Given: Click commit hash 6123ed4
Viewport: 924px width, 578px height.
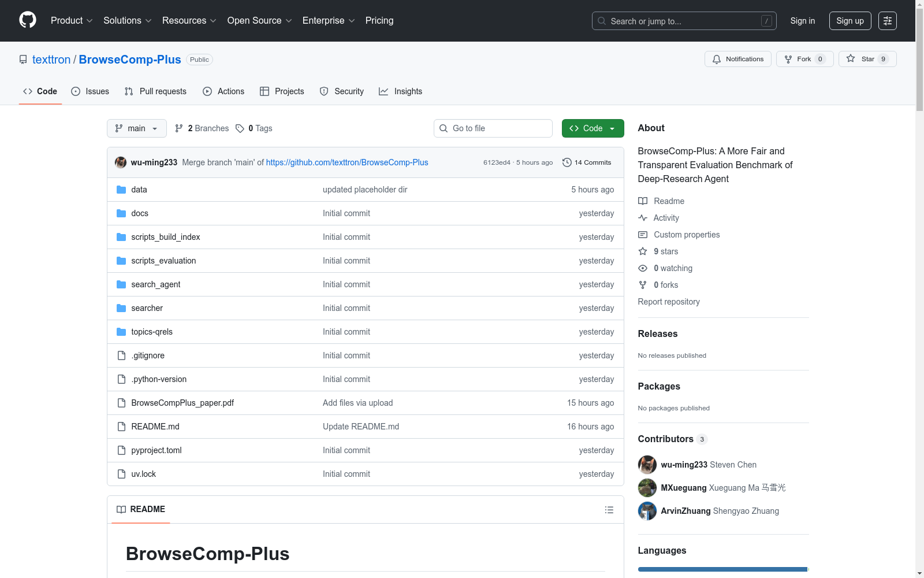Looking at the screenshot, I should [x=497, y=162].
